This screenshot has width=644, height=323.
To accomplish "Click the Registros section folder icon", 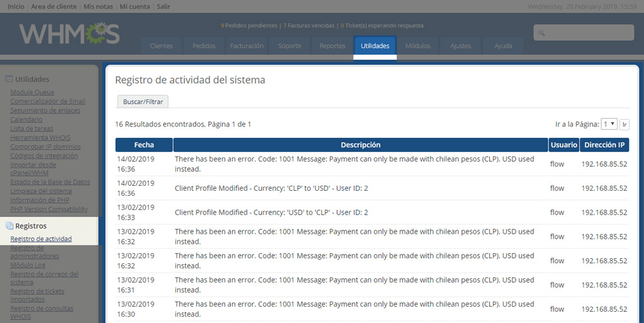I will (9, 225).
